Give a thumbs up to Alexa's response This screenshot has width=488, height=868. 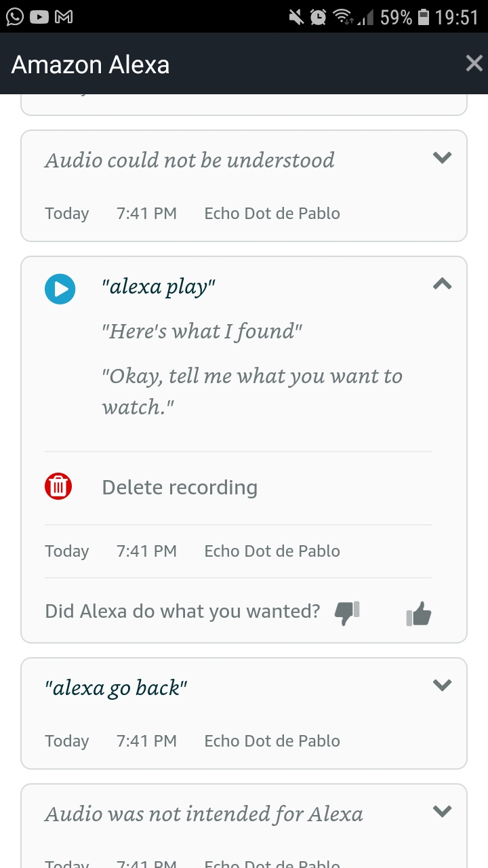(x=418, y=612)
